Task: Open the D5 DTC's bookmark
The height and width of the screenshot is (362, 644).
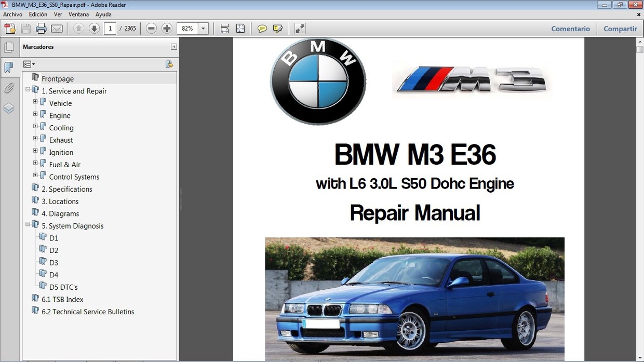Action: coord(63,287)
